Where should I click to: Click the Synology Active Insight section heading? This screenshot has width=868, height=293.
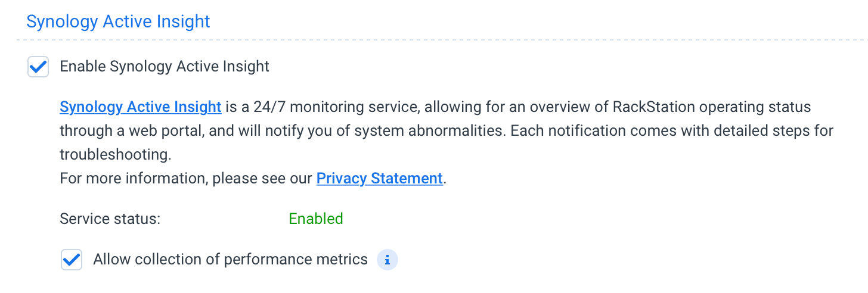tap(119, 21)
